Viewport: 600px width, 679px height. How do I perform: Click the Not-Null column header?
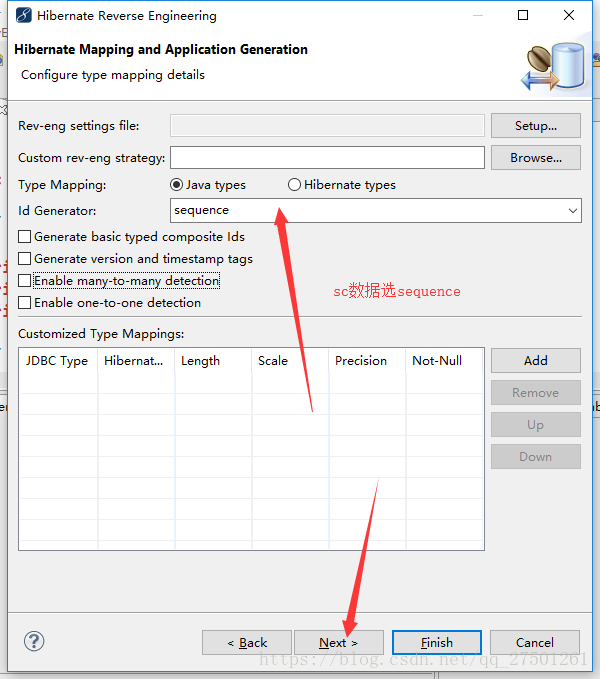point(445,361)
